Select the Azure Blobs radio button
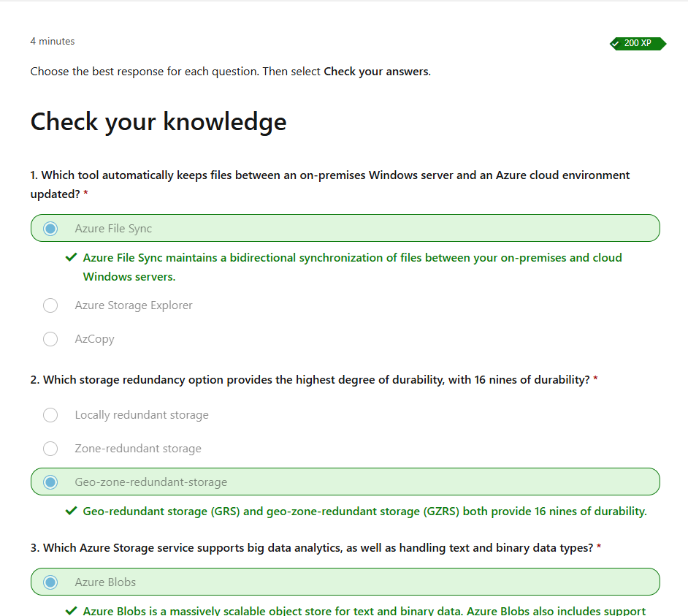This screenshot has width=688, height=616. pyautogui.click(x=50, y=582)
